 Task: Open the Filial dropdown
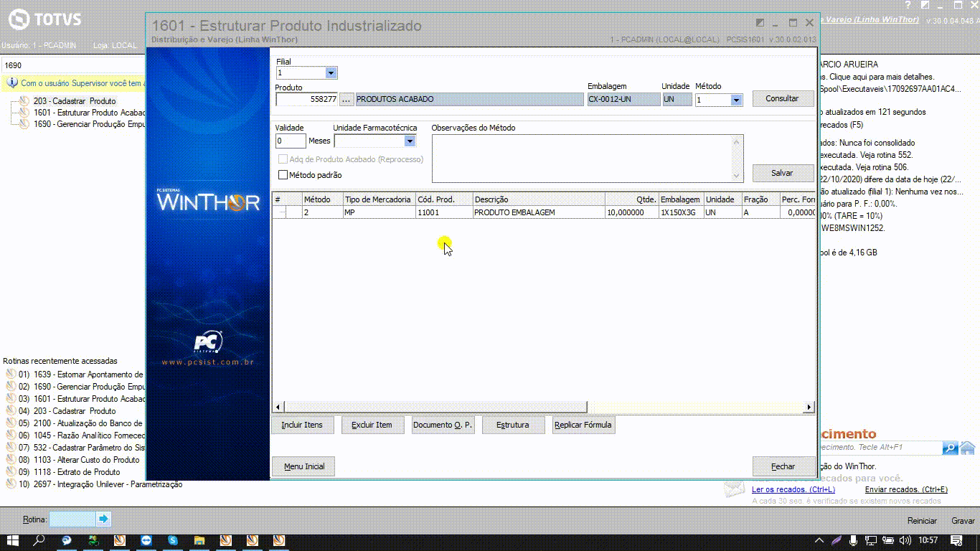tap(331, 73)
